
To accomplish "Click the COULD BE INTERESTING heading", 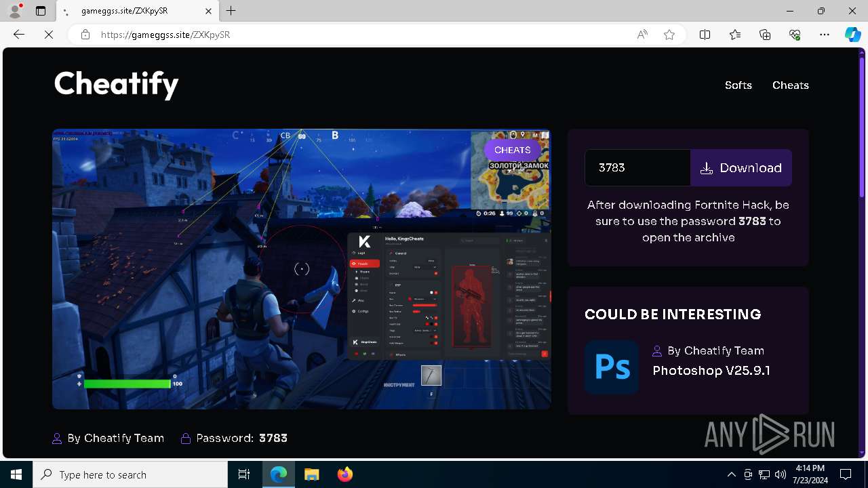I will point(673,314).
